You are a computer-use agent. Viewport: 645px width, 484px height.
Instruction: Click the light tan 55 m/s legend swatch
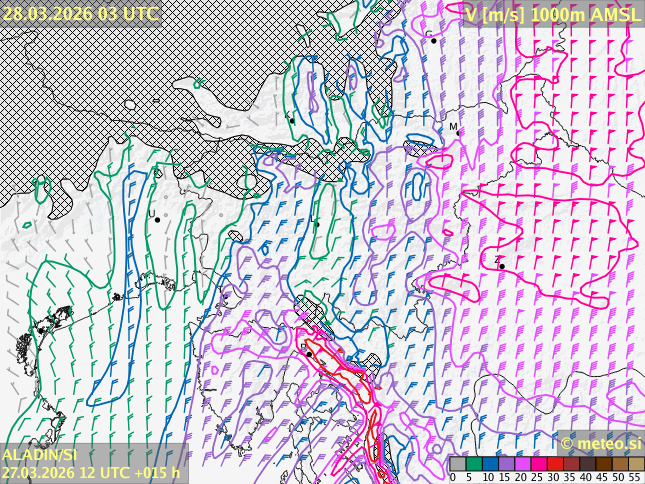point(635,464)
